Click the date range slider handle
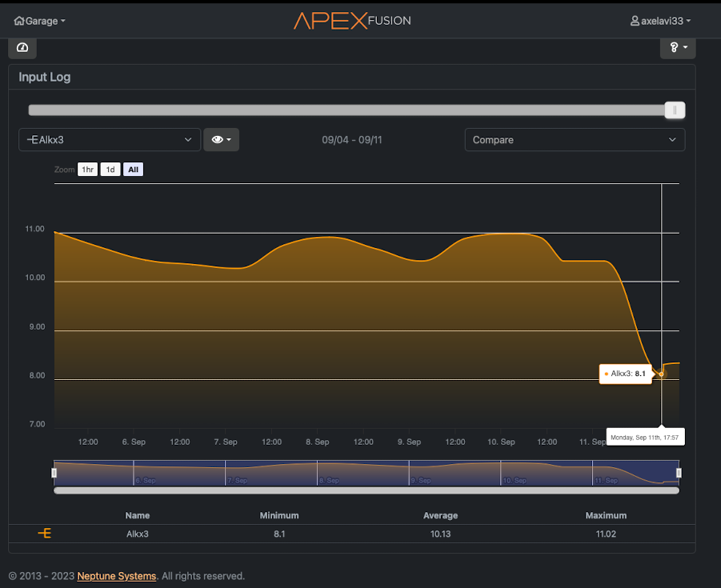721x588 pixels. click(675, 110)
